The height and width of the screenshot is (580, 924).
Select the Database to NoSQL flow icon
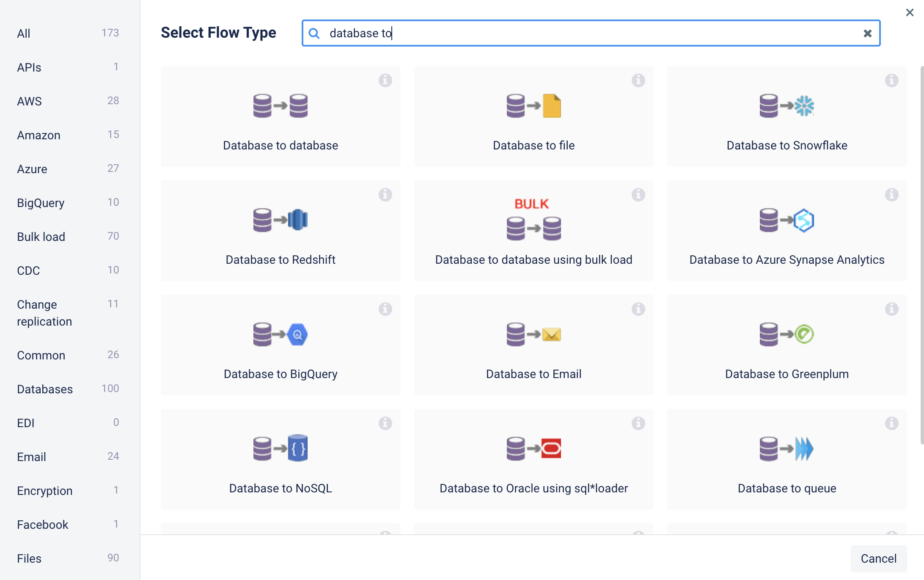coord(280,448)
